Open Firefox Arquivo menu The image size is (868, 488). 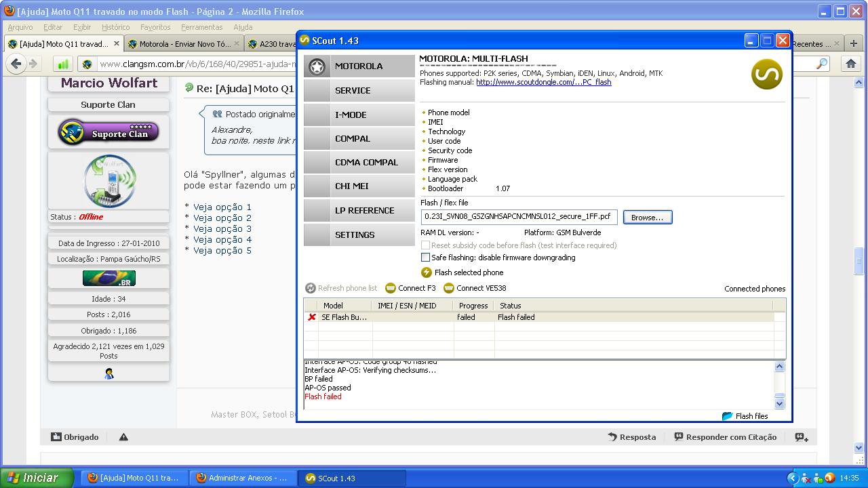(20, 27)
